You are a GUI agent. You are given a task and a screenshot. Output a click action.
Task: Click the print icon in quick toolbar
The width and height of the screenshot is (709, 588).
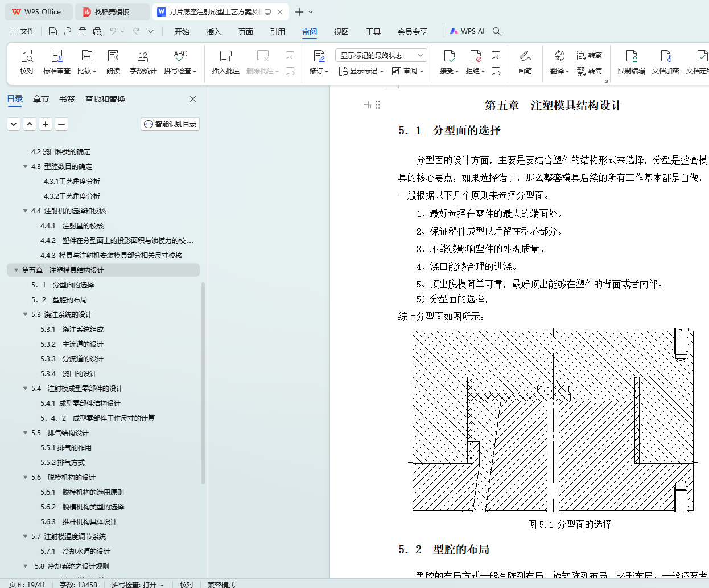click(x=83, y=31)
